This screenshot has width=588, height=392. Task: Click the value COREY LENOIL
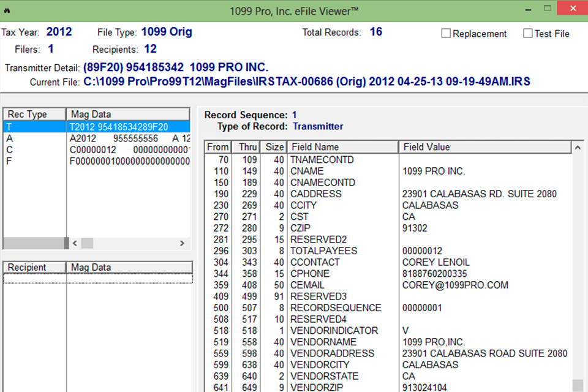pos(435,262)
